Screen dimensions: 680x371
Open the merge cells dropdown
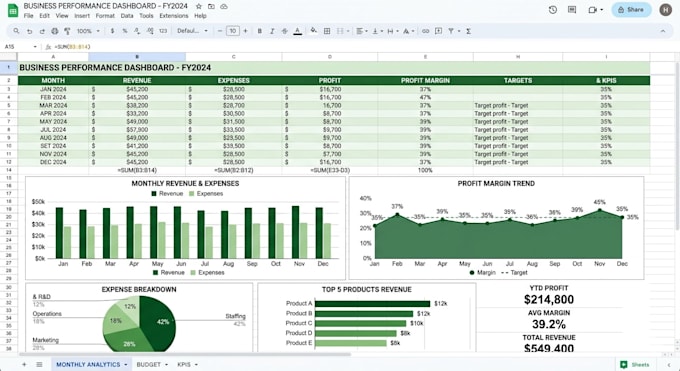click(x=343, y=31)
